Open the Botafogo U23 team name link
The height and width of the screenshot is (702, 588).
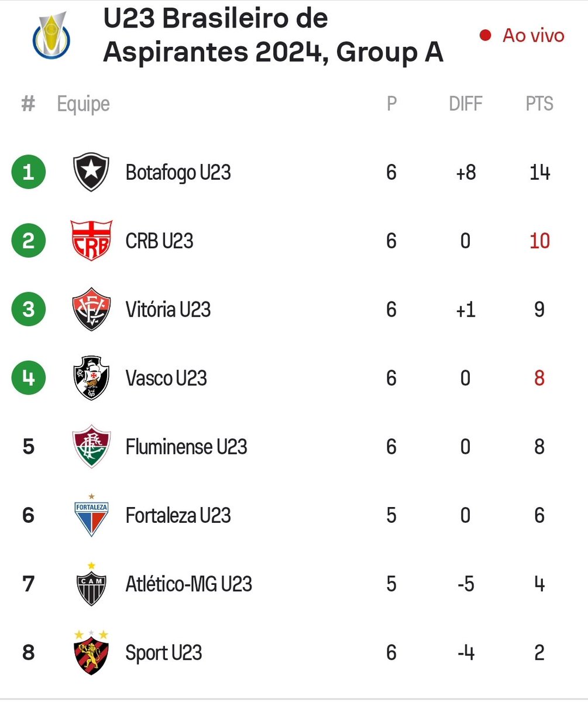pos(178,173)
